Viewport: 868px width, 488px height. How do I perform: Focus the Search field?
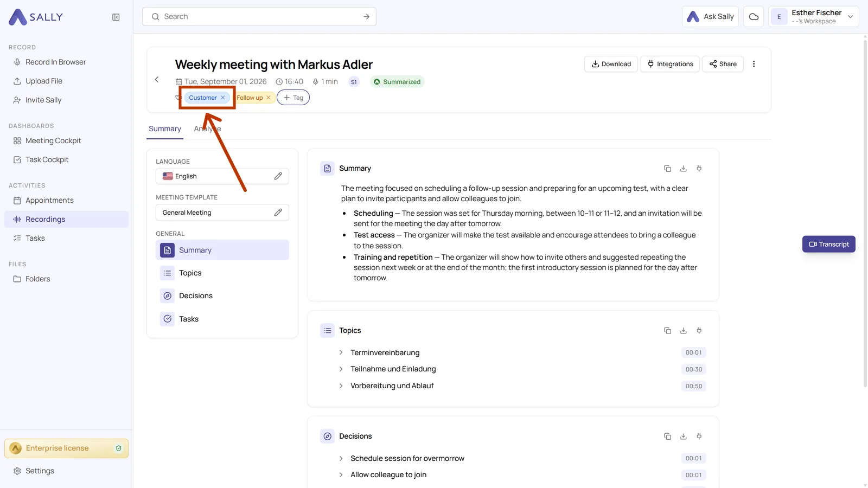[259, 17]
